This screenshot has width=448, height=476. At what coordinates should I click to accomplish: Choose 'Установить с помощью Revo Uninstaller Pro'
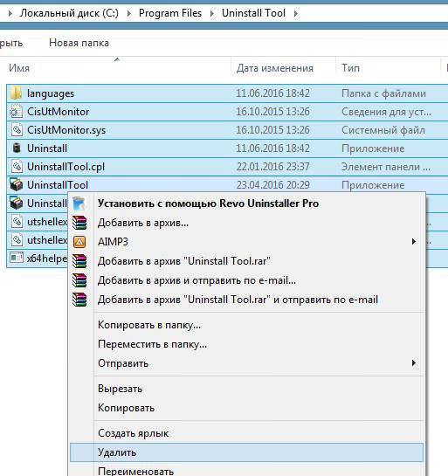tap(246, 204)
